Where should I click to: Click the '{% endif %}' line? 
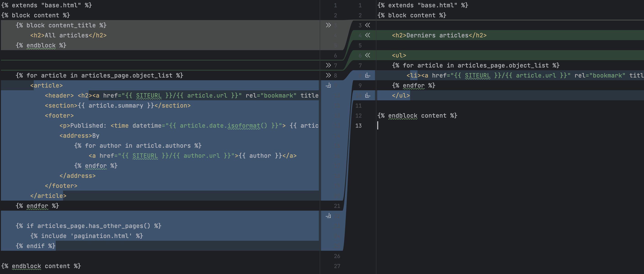tap(35, 246)
